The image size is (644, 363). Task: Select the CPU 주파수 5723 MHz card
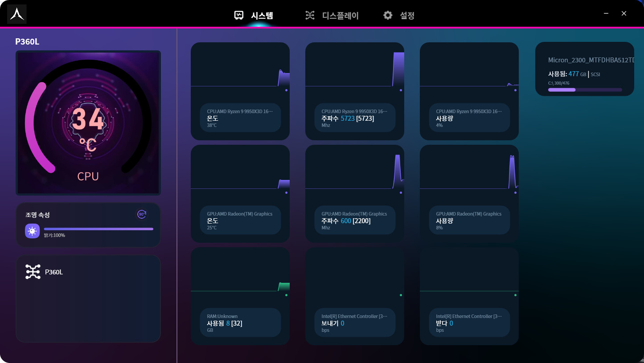pyautogui.click(x=355, y=91)
